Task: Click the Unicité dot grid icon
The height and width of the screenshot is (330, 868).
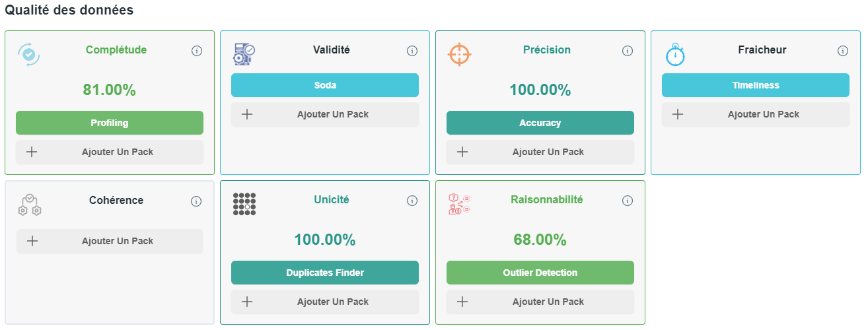Action: click(244, 204)
